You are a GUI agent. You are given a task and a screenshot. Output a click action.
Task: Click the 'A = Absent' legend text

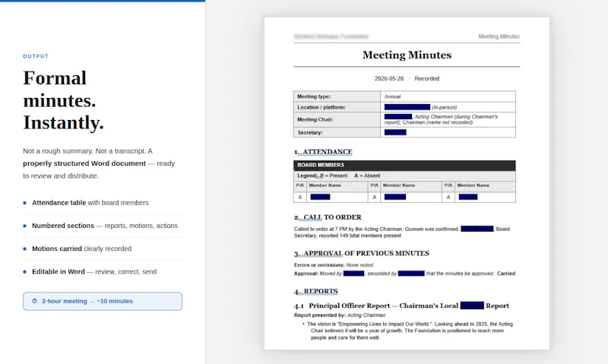click(367, 176)
